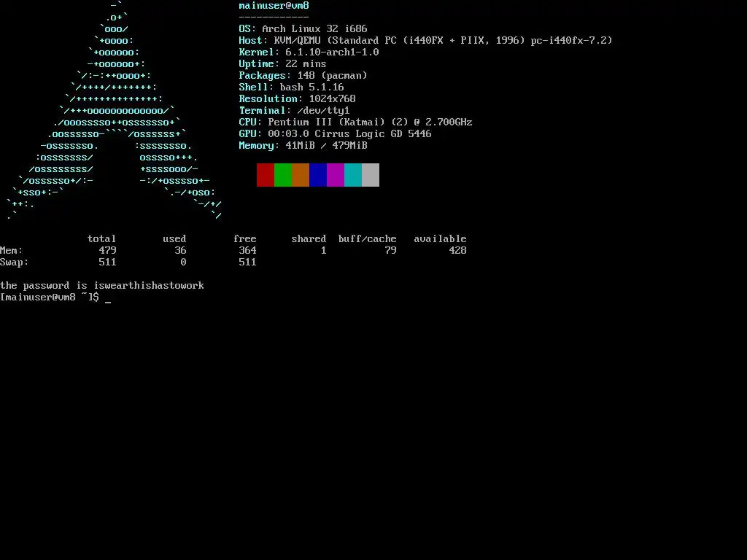Click the Shell bash 5.1.16 line
Image resolution: width=747 pixels, height=560 pixels.
pyautogui.click(x=291, y=87)
